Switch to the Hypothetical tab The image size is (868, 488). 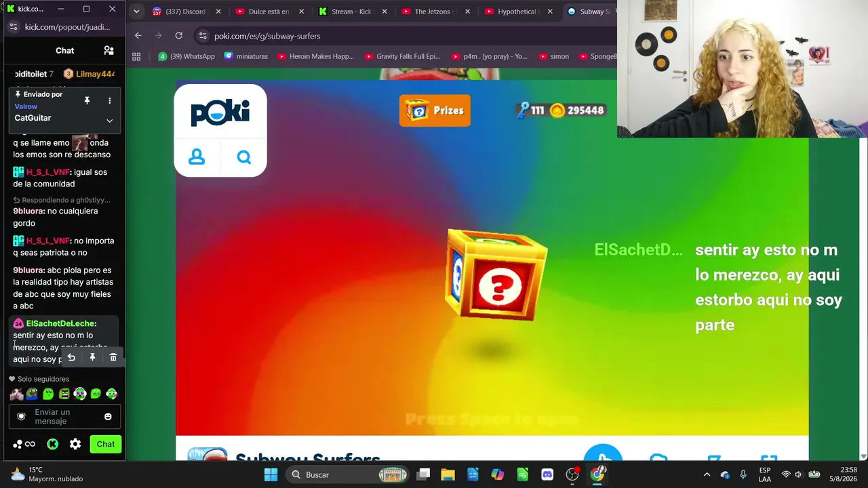(x=517, y=12)
